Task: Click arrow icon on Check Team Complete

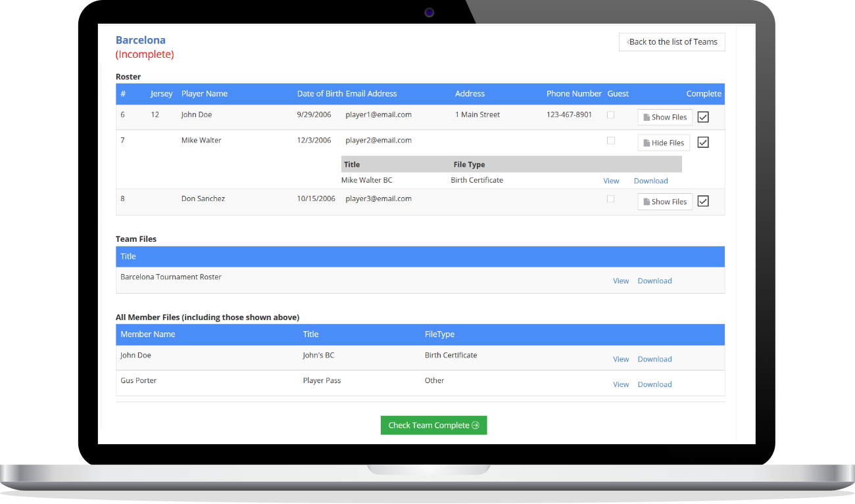Action: click(x=476, y=426)
